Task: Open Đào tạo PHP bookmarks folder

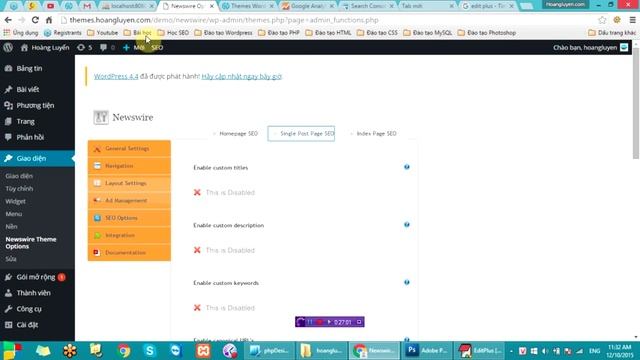Action: (x=279, y=33)
